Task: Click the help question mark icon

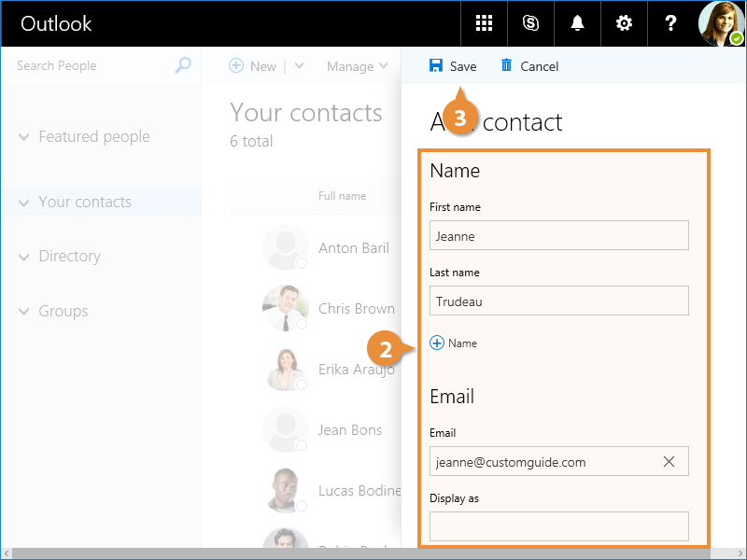Action: tap(670, 23)
